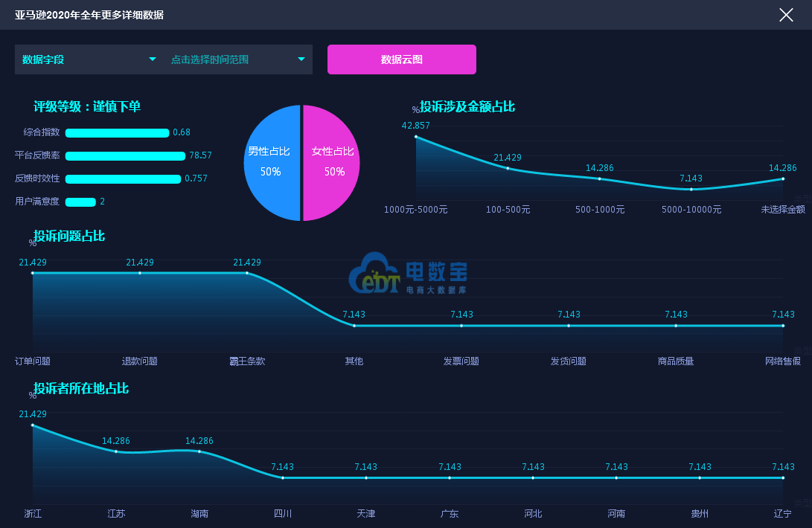This screenshot has width=812, height=528.
Task: Click the 综合指数 cyan progress bar
Action: pyautogui.click(x=117, y=133)
